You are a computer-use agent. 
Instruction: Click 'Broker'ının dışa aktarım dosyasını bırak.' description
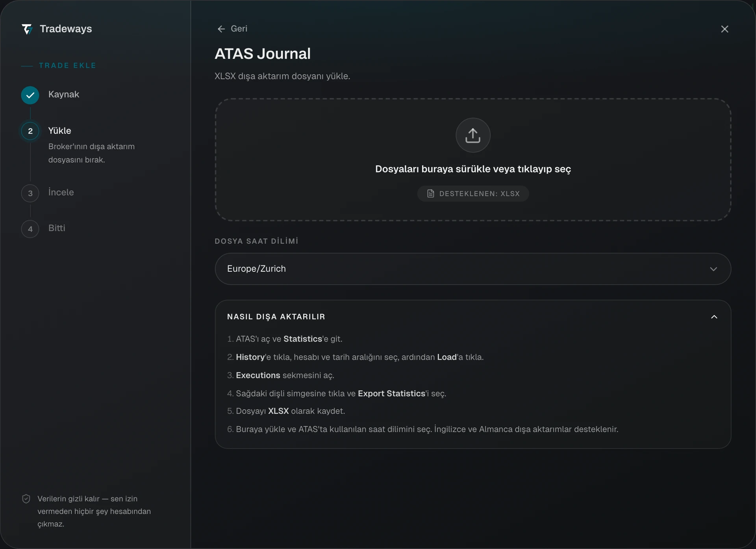(x=91, y=153)
